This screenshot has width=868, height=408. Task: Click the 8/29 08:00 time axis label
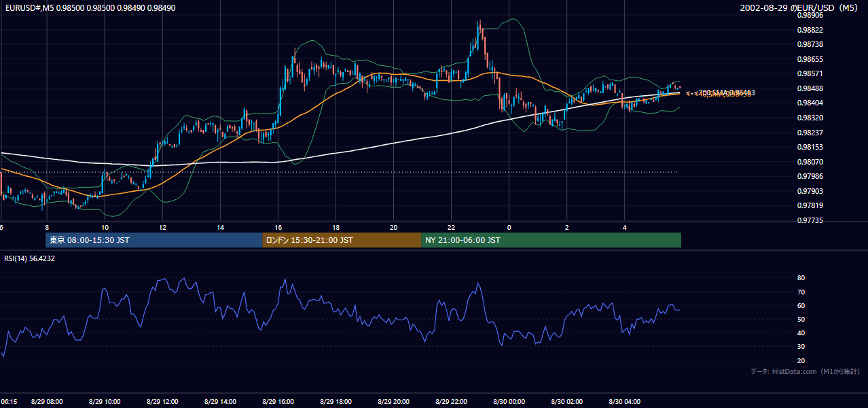(x=47, y=402)
